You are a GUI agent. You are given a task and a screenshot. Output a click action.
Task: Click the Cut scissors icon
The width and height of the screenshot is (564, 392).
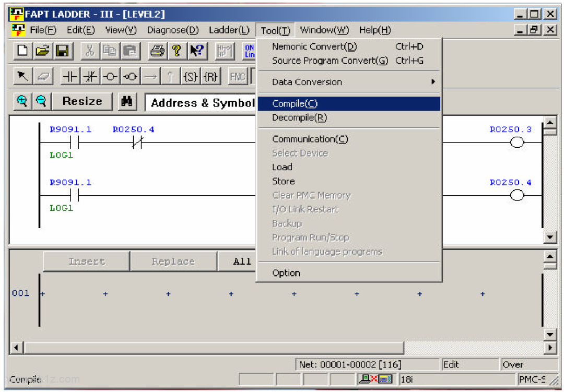pyautogui.click(x=90, y=51)
